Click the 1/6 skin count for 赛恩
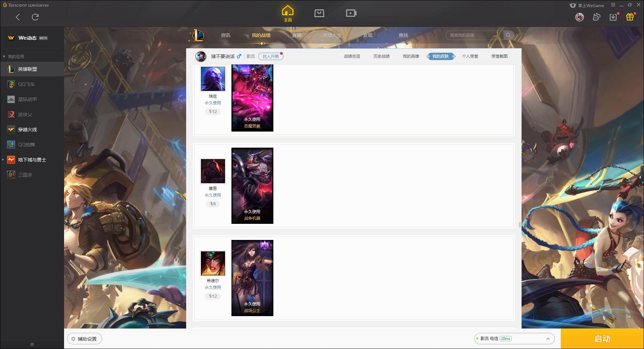The height and width of the screenshot is (349, 644). pyautogui.click(x=213, y=204)
